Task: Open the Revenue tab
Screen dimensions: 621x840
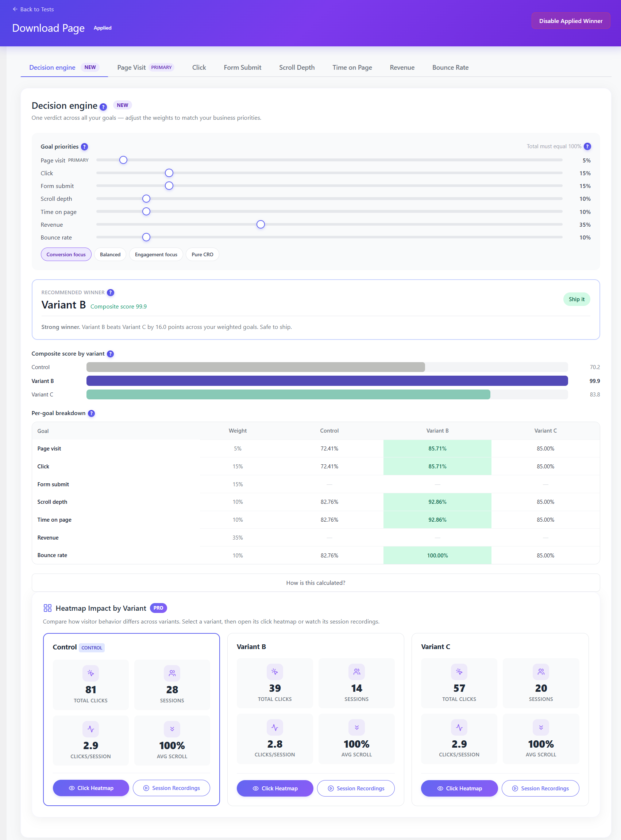Action: click(402, 68)
